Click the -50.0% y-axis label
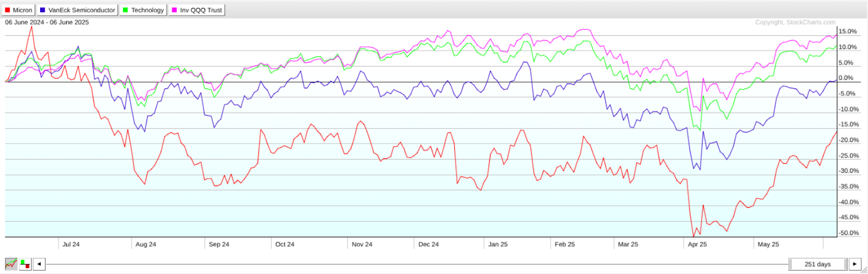 849,233
